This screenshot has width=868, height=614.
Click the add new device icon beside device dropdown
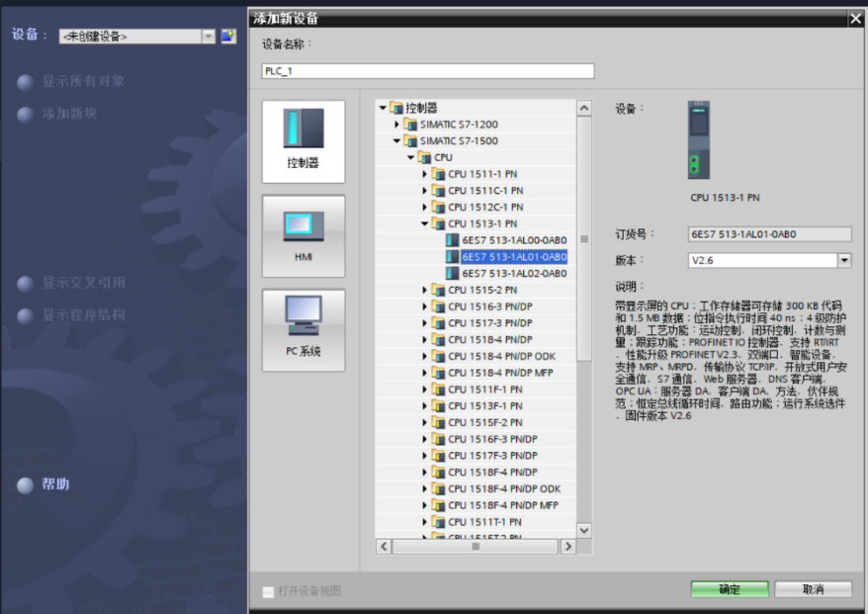228,37
